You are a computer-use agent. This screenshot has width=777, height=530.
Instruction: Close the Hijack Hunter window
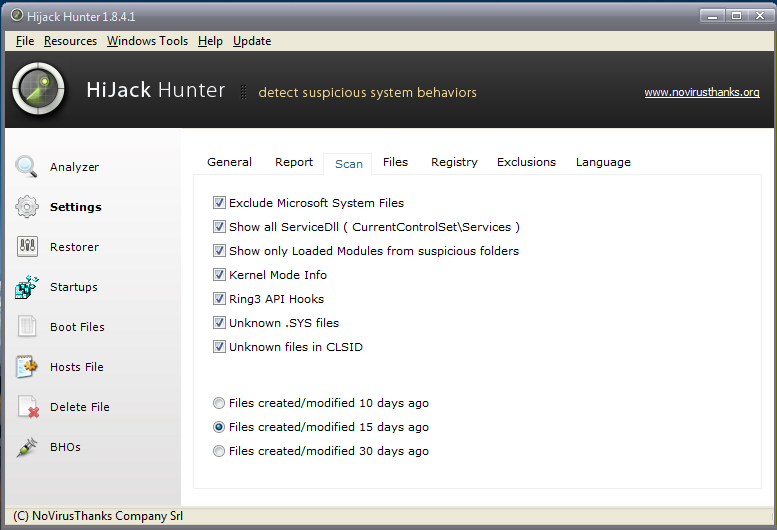(760, 16)
